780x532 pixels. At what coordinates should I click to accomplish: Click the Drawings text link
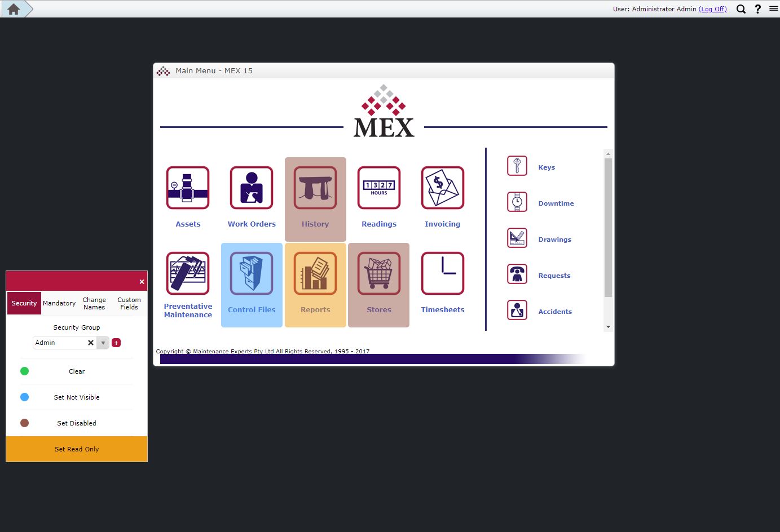[555, 240]
